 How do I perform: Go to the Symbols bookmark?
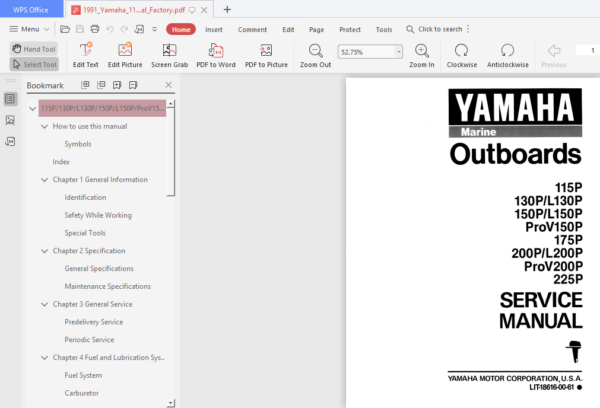coord(78,144)
